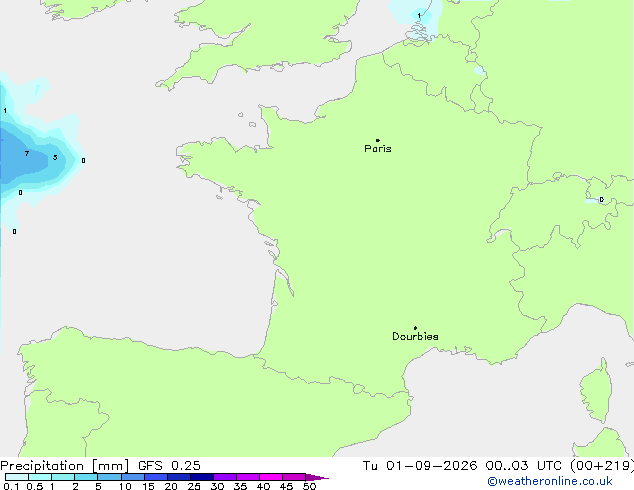Click the forecast date 'Tu 01-09-2026'
Viewport: 634px width, 490px height.
click(x=420, y=466)
